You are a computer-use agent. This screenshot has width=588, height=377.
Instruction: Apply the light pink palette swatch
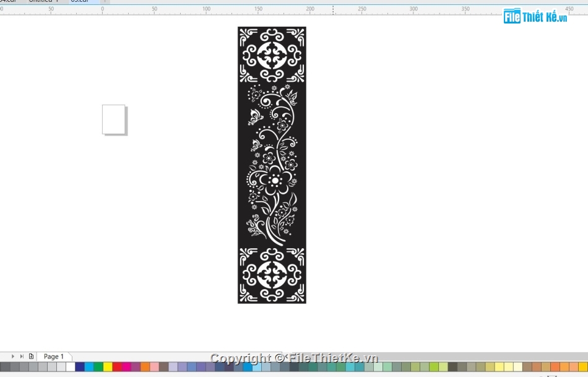click(155, 366)
